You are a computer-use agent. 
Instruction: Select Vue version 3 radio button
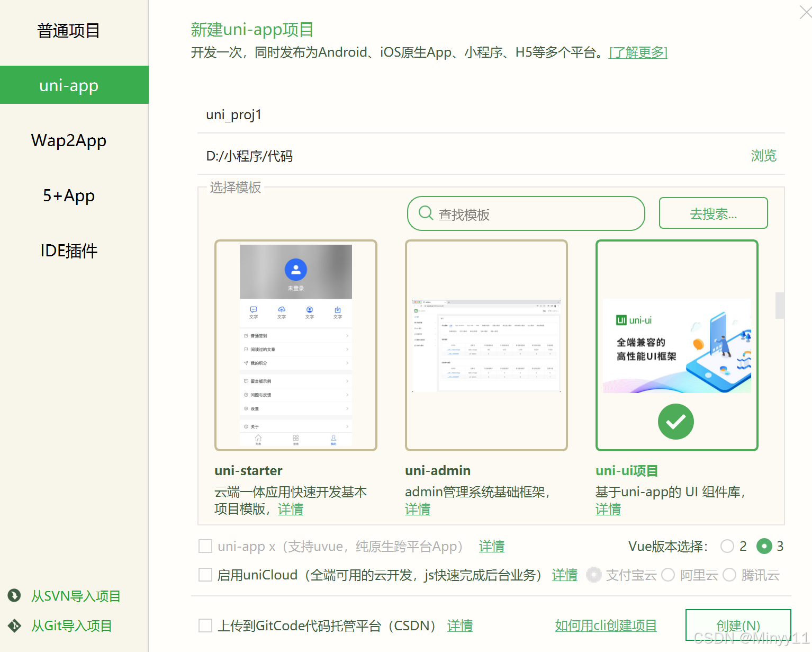point(764,546)
